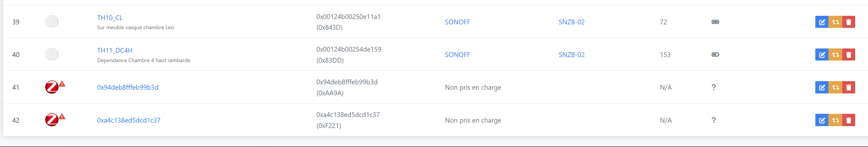
Task: Remove device 0x94deb8fffeb99b3d via the trash icon
Action: click(848, 87)
